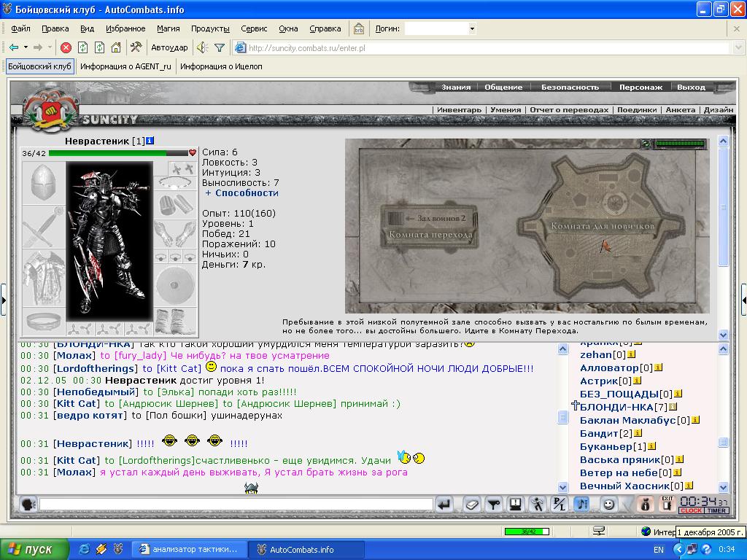Viewport: 747px width, 560px height.
Task: Click the character HP bar
Action: click(x=119, y=153)
